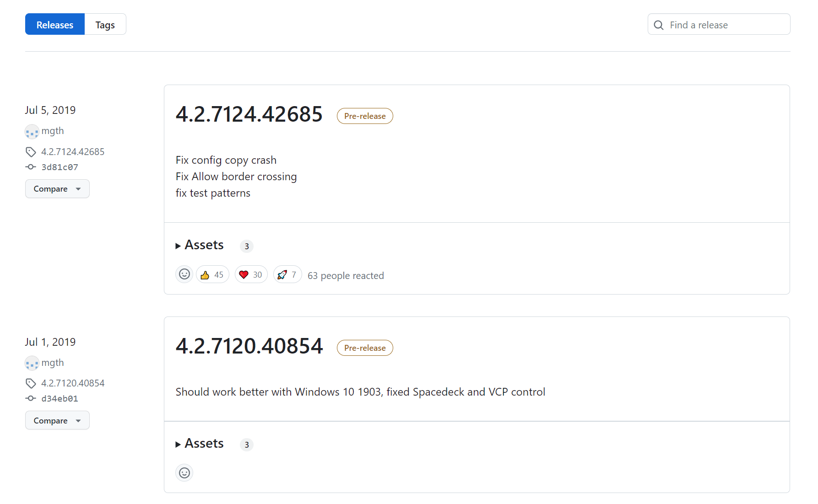Open the Tags tab

point(105,25)
